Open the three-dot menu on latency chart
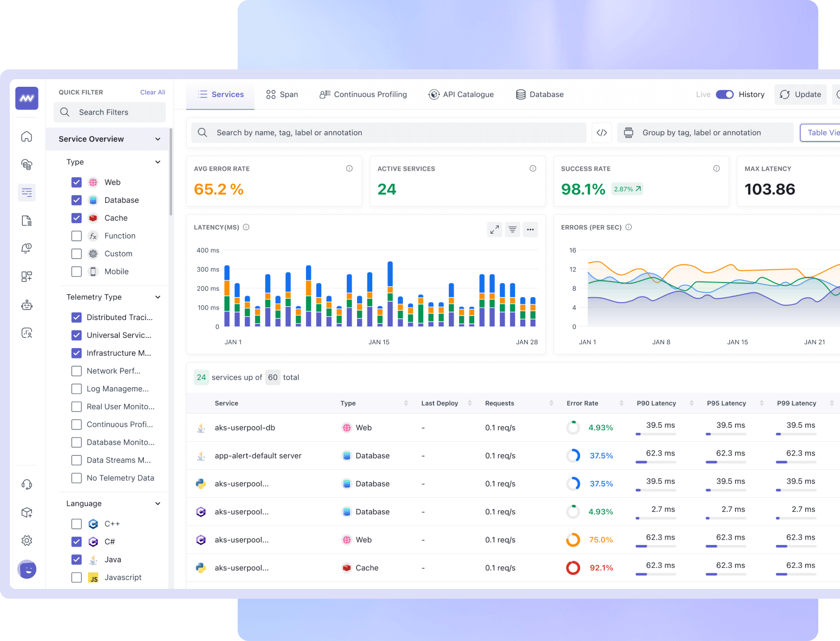Viewport: 840px width, 641px height. tap(530, 229)
